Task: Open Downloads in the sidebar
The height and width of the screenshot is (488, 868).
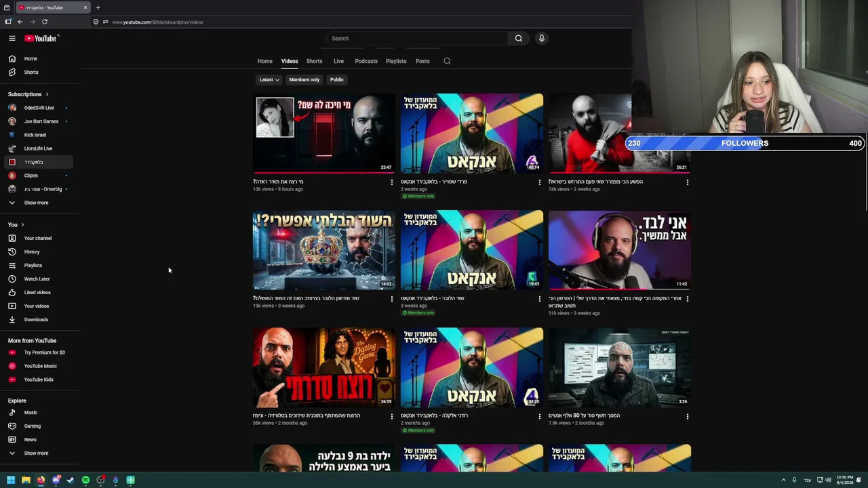Action: coord(39,320)
